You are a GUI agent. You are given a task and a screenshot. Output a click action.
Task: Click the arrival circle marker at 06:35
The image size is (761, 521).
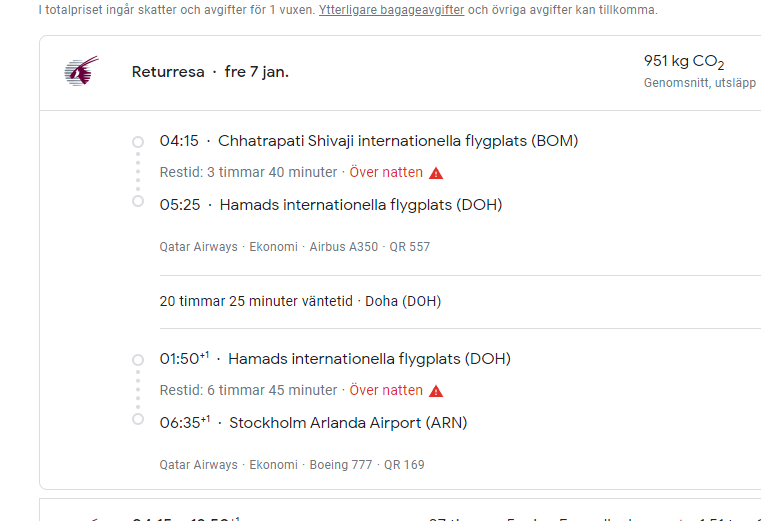[x=138, y=420]
